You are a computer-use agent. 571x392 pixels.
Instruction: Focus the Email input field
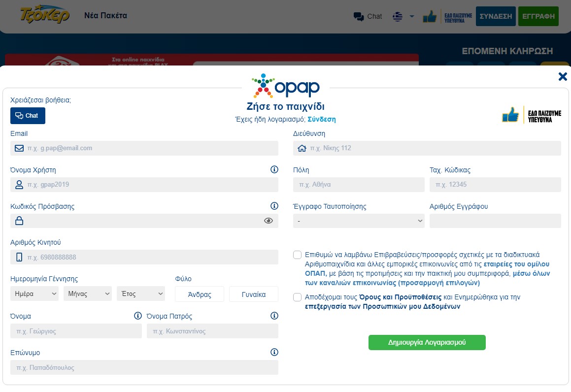(x=144, y=148)
